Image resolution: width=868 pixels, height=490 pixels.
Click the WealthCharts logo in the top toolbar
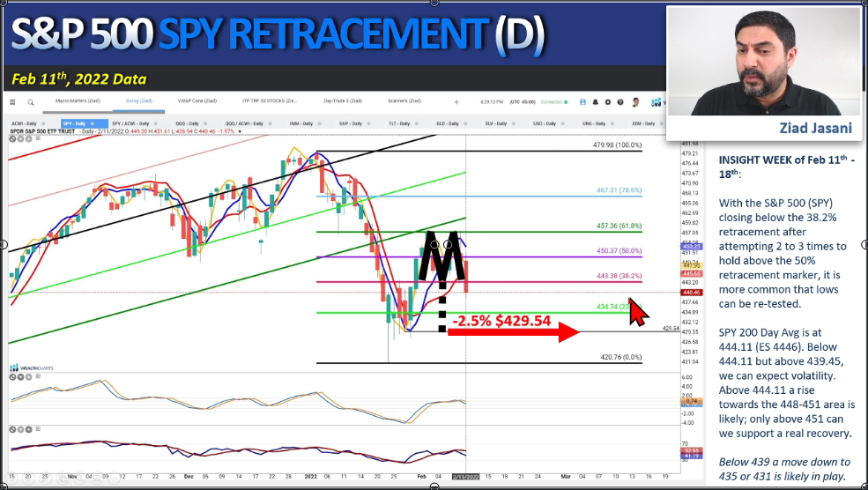pyautogui.click(x=657, y=102)
